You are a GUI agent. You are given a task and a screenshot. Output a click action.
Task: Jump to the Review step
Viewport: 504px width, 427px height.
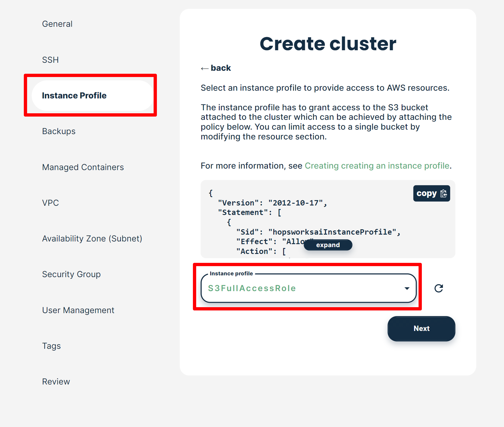[56, 382]
